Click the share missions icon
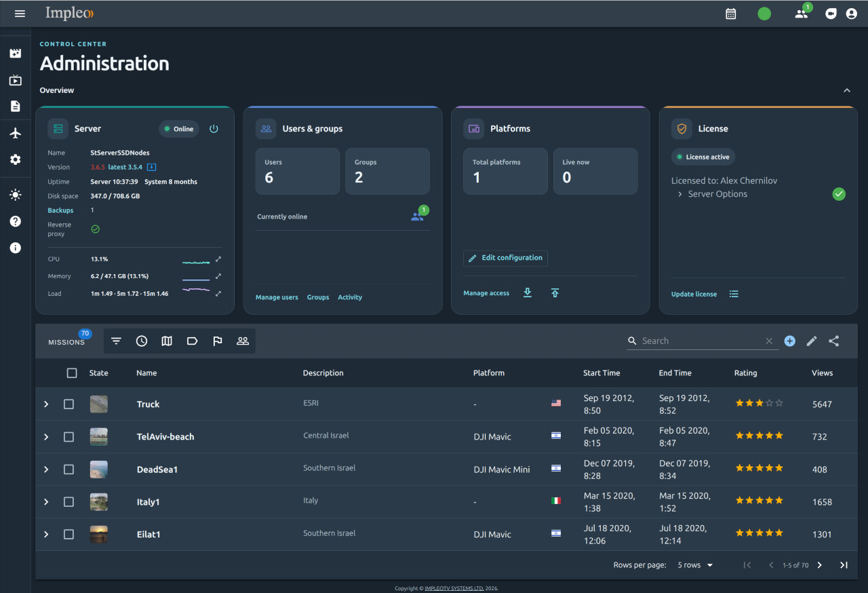The image size is (868, 593). (834, 341)
